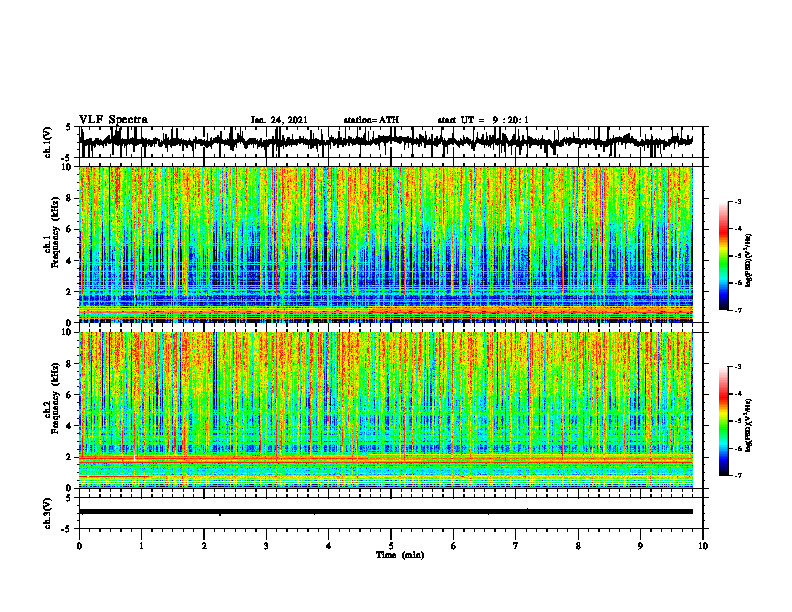Click the ch.2 frequency tick label "2"
The image size is (792, 612).
(x=70, y=457)
